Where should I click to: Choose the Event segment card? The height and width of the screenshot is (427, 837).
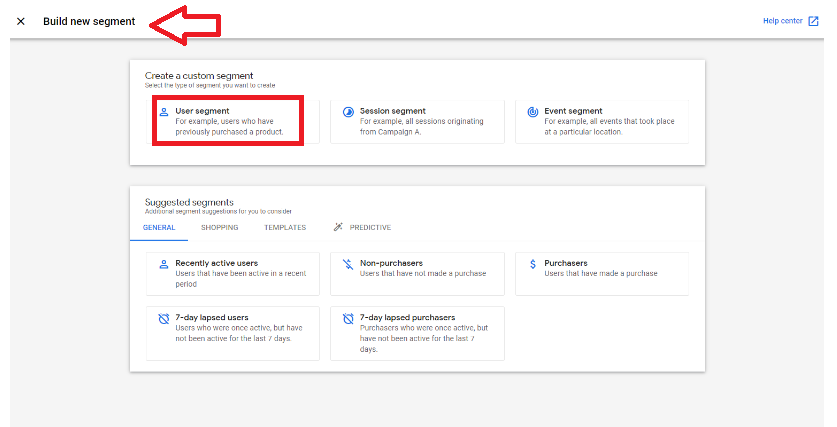(602, 122)
